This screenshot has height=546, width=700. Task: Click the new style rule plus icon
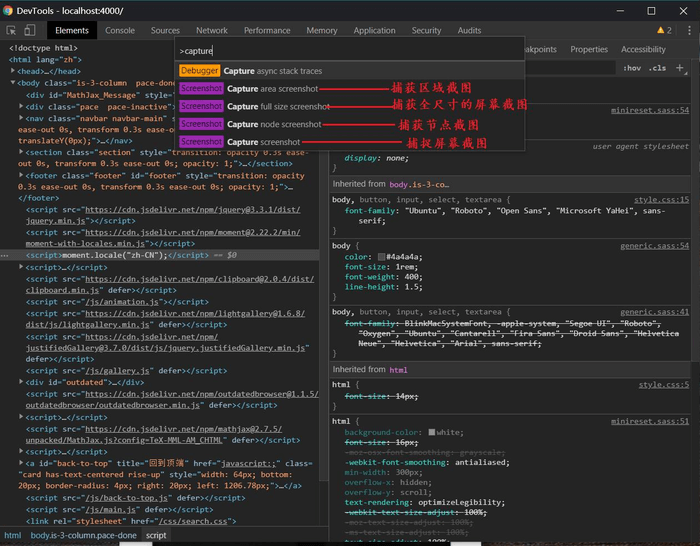pos(679,68)
